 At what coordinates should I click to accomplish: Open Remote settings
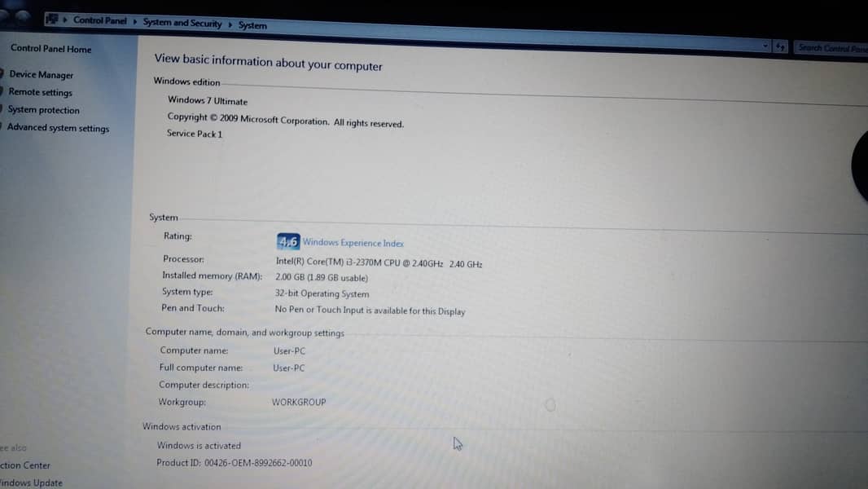(x=40, y=93)
